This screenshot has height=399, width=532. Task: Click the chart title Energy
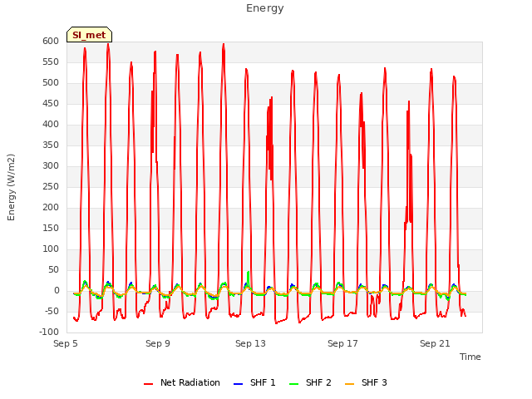[x=265, y=8]
